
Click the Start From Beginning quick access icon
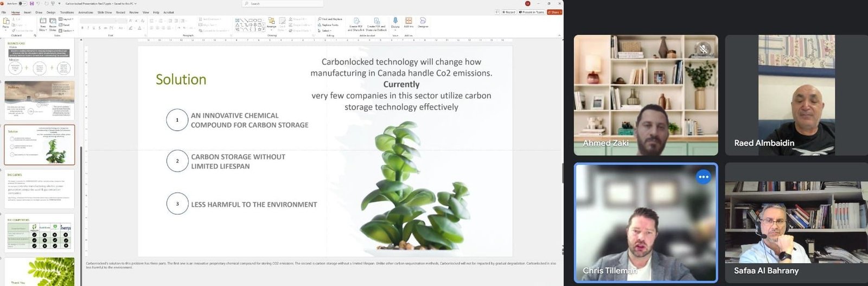point(53,3)
